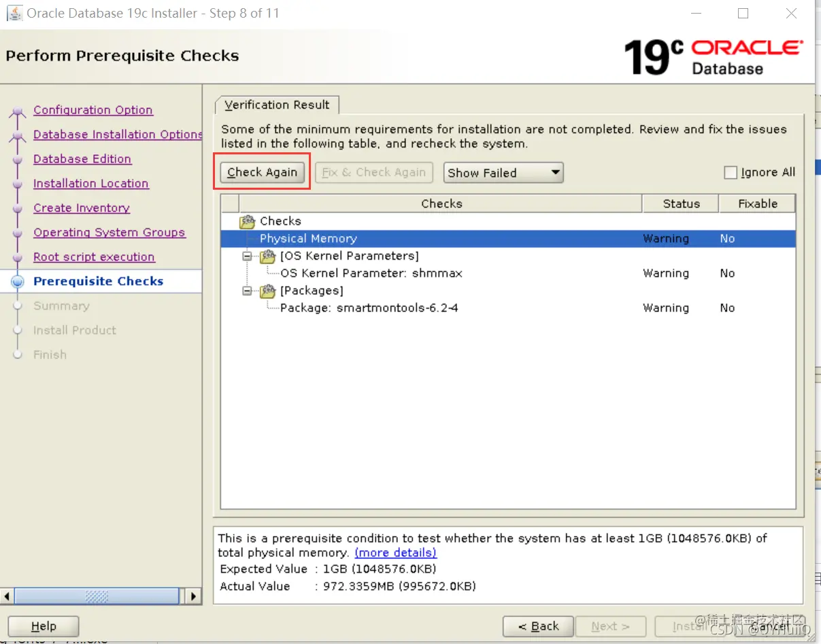Image resolution: width=821 pixels, height=644 pixels.
Task: Click the Back button
Action: [x=538, y=626]
